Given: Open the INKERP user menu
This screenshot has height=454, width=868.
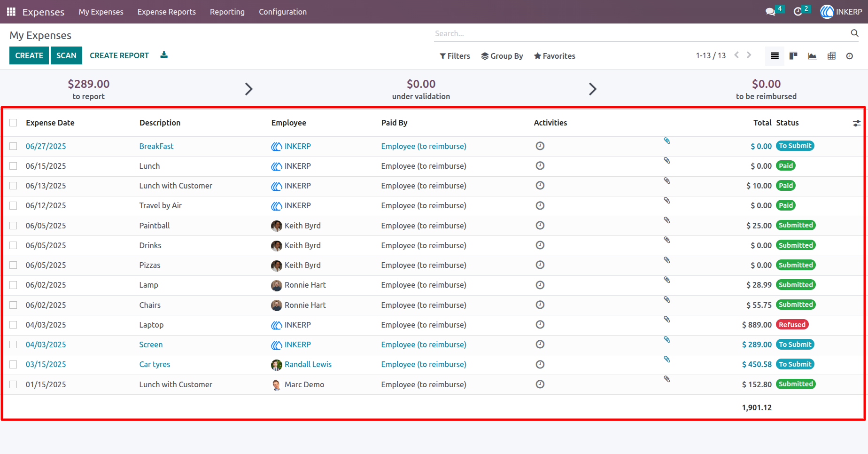Looking at the screenshot, I should pyautogui.click(x=841, y=12).
